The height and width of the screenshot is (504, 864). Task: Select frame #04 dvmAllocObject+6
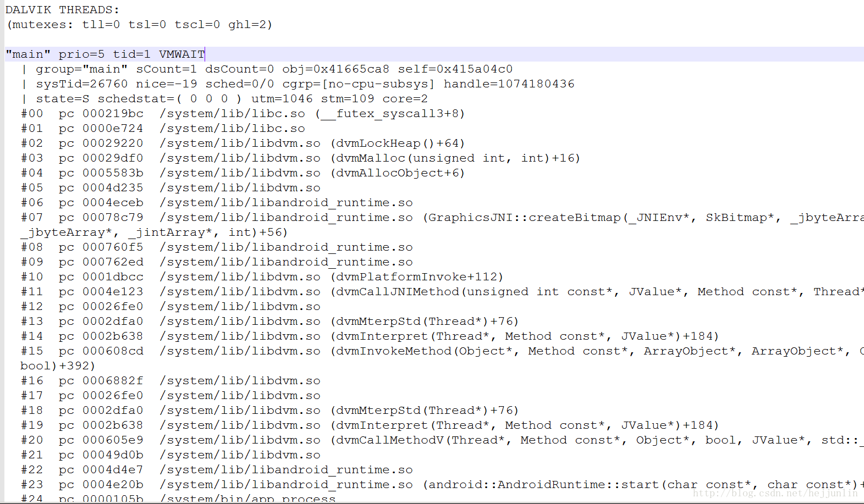[243, 173]
